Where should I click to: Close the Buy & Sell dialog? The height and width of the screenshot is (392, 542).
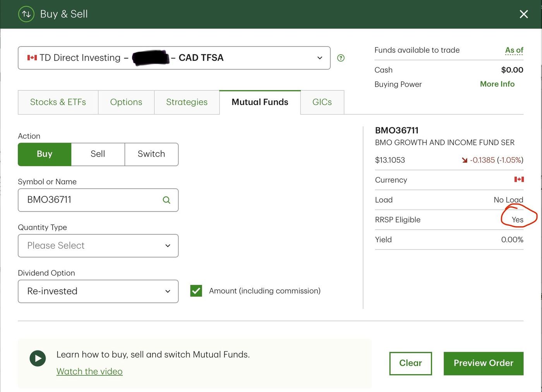(524, 14)
